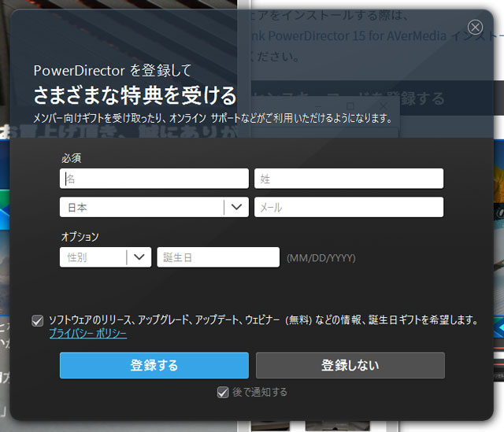This screenshot has width=504, height=432.
Task: Click the email (メール) input field
Action: click(x=349, y=207)
